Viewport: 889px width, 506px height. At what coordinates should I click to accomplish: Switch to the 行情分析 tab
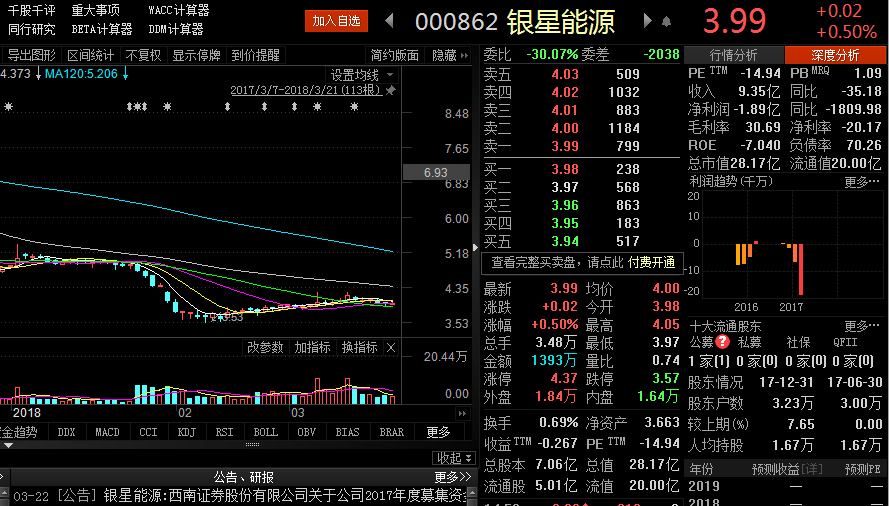coord(734,56)
